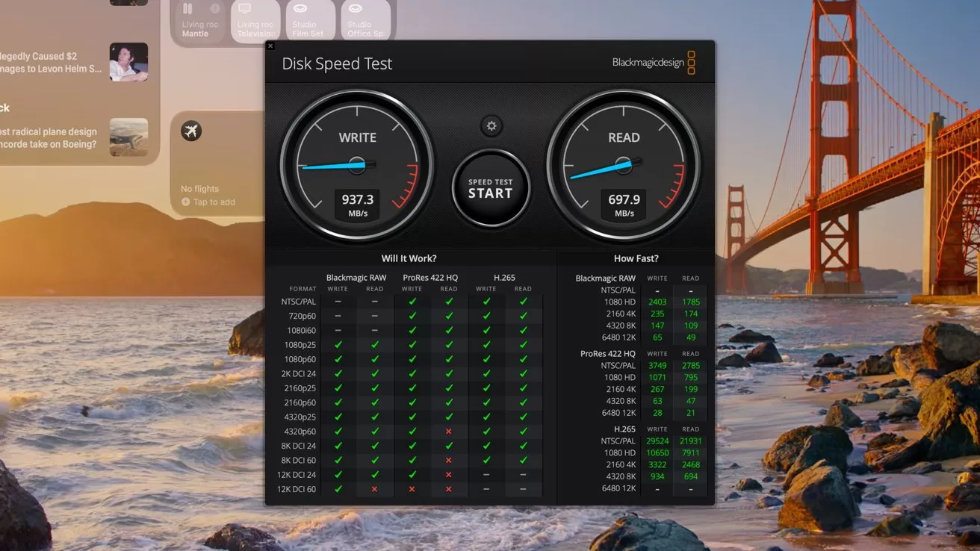Click the 1080i60 H.265 write checkmark
Screen dimensions: 980x551
pyautogui.click(x=486, y=330)
